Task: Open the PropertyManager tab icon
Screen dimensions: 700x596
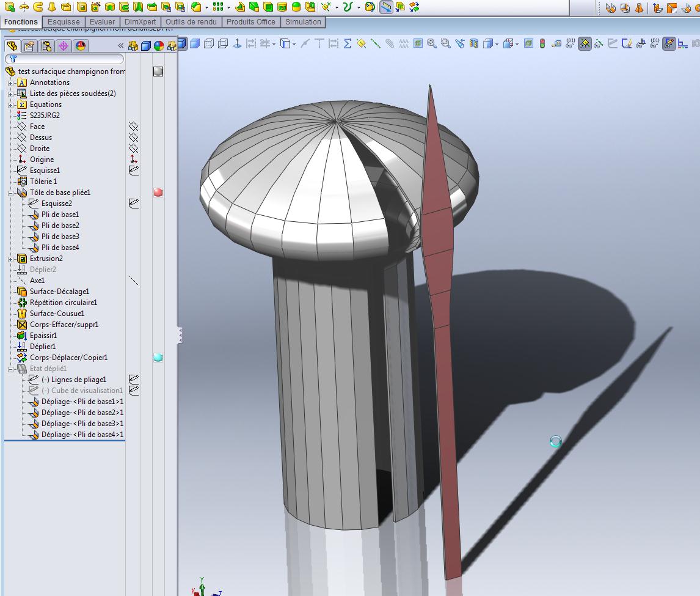Action: 29,46
